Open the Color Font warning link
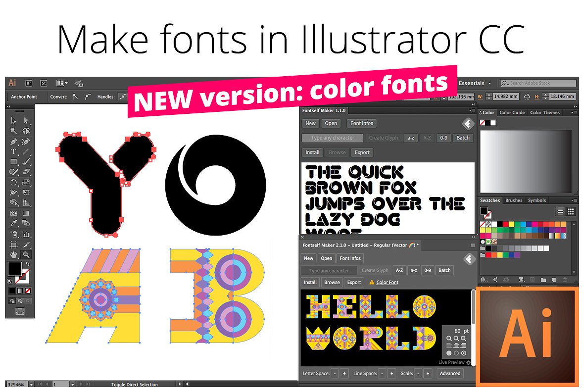This screenshot has width=584, height=392. pos(388,282)
